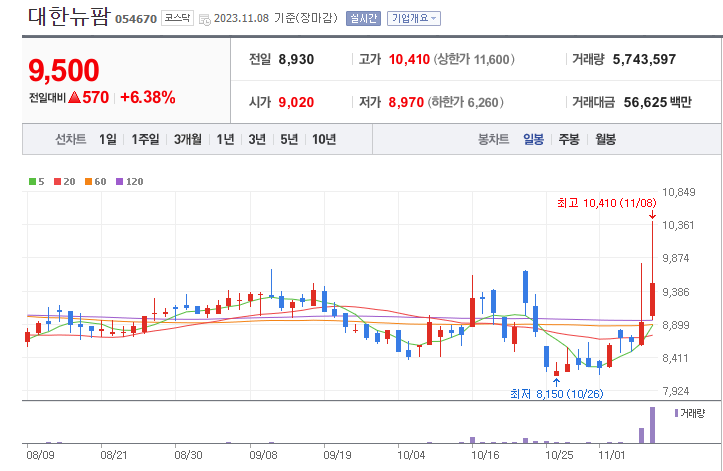Click the 코스닥 market badge
The width and height of the screenshot is (723, 471).
coord(178,18)
